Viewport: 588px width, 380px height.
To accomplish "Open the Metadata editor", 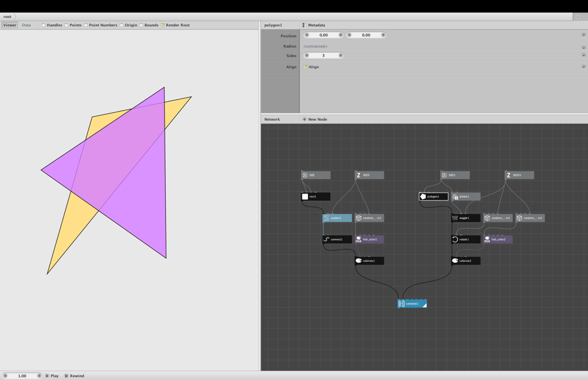I will [314, 25].
